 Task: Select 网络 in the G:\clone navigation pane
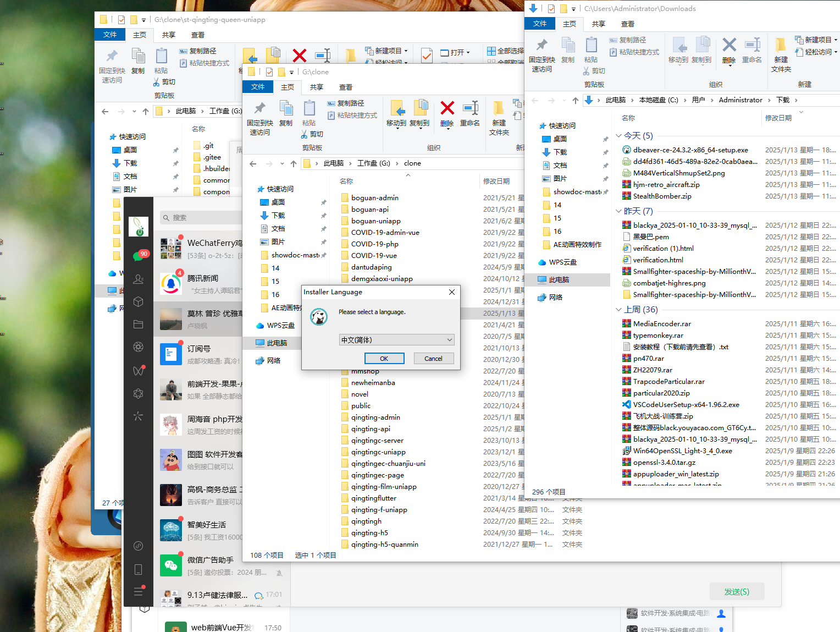coord(274,361)
